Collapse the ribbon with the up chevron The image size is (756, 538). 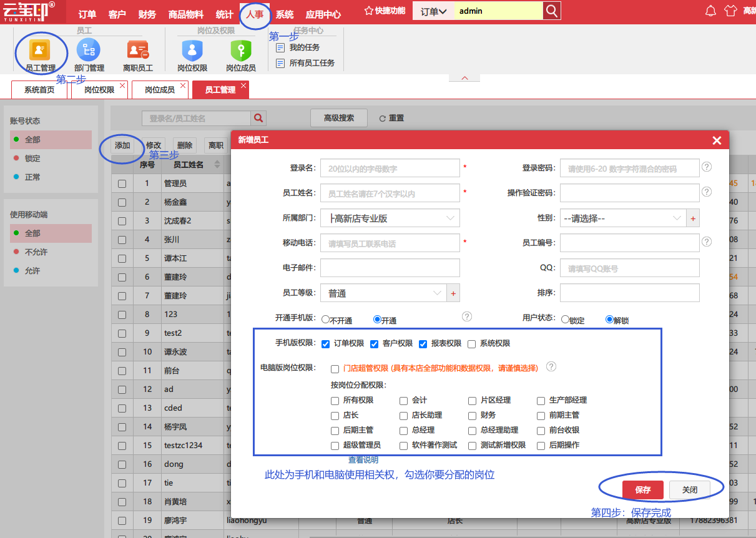(464, 78)
